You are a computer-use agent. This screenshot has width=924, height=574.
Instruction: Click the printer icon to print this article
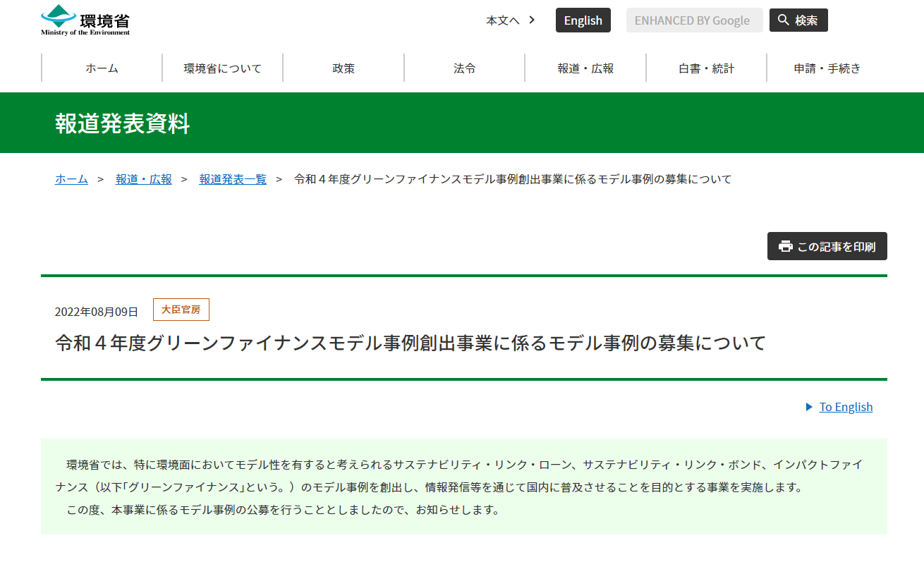[x=784, y=246]
